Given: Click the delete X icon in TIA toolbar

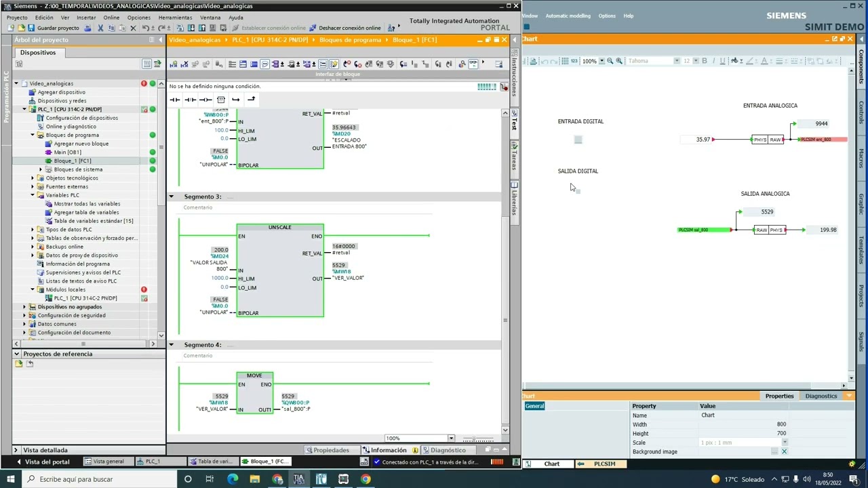Looking at the screenshot, I should click(x=133, y=28).
